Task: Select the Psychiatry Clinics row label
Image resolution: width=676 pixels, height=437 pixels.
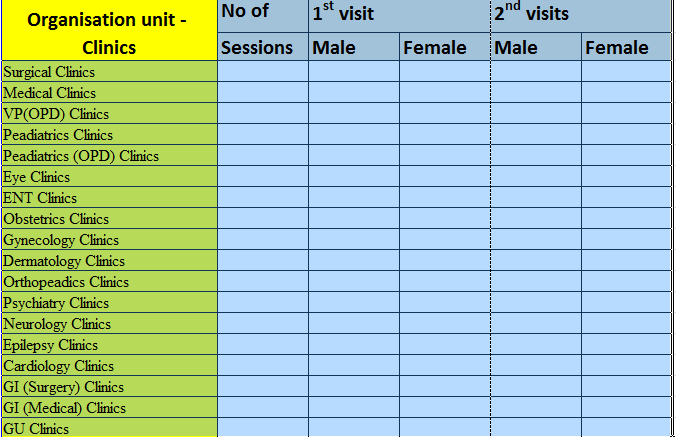Action: click(x=56, y=303)
